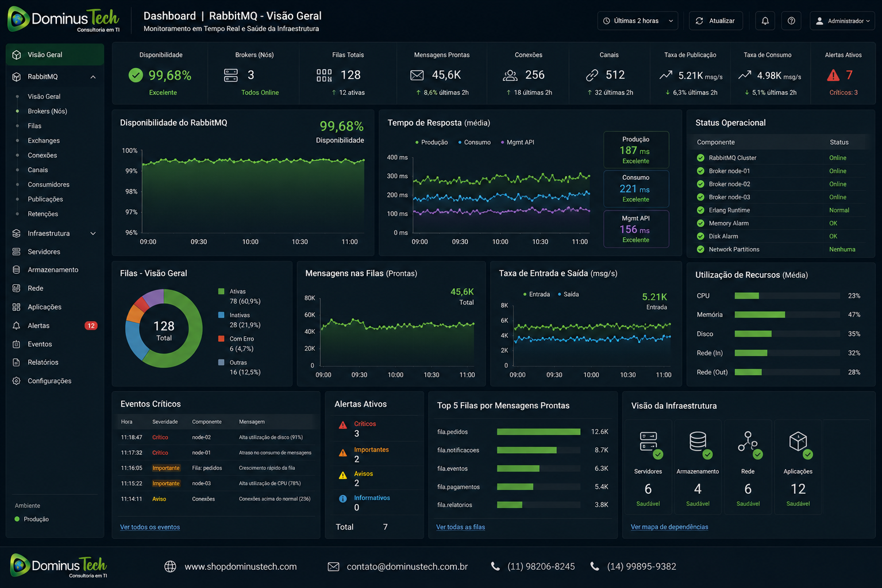Open the Últimas 2 horas time dropdown
Viewport: 882px width, 588px height.
638,21
